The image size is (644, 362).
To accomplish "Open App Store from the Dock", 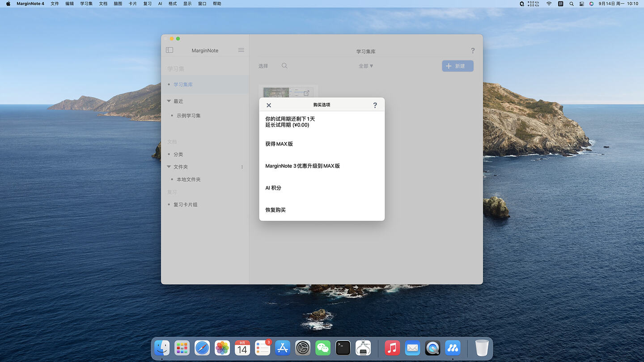I will 283,347.
